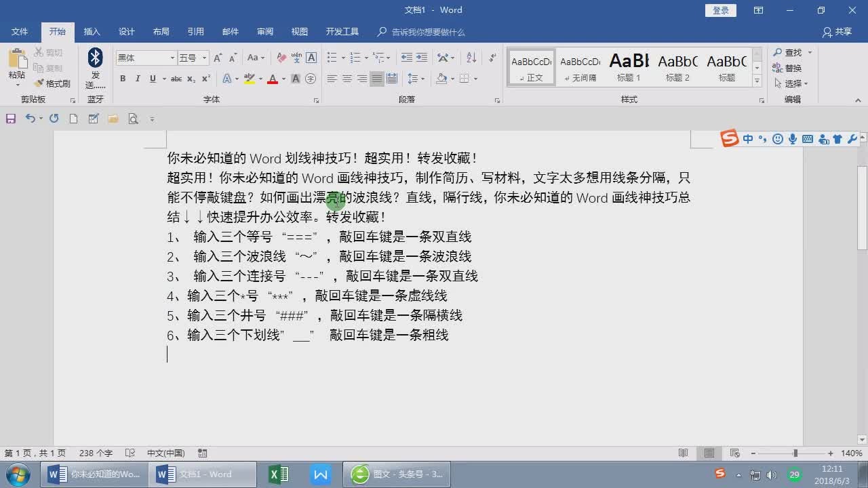Click the macro recording icon in status bar

point(202,453)
